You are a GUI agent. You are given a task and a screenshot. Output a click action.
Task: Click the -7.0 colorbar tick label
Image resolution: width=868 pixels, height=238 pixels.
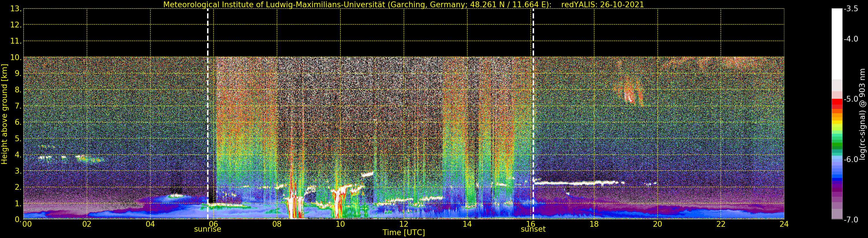pyautogui.click(x=851, y=220)
